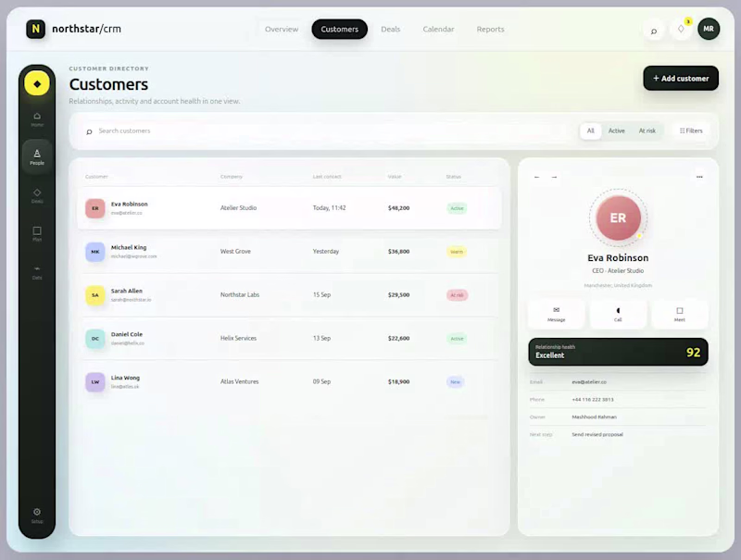
Task: Click the LW avatar in Lina Wong row
Action: (95, 382)
